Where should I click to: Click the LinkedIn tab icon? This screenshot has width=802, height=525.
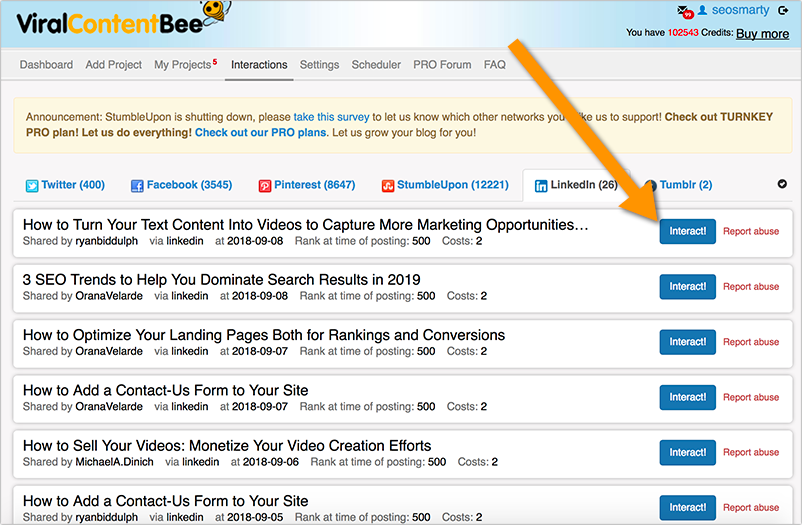tap(541, 186)
